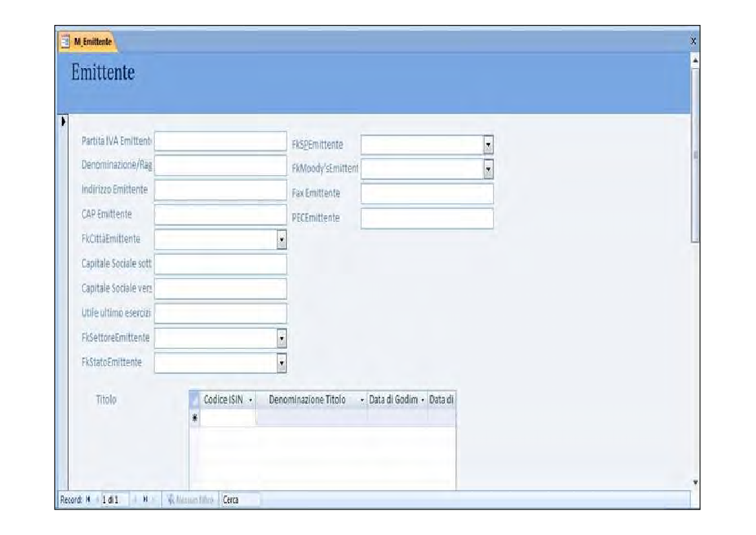The image size is (756, 535).
Task: Click the Titolo subform label
Action: pos(106,400)
